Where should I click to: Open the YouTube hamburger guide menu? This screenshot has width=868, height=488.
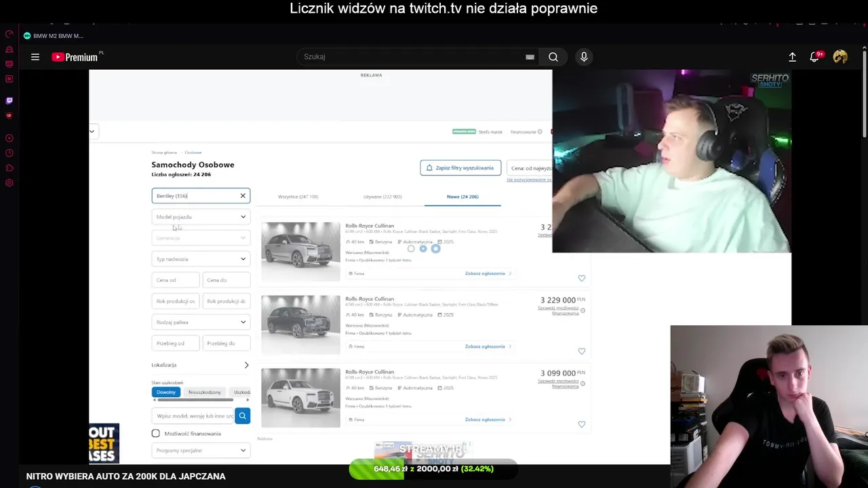click(x=35, y=57)
